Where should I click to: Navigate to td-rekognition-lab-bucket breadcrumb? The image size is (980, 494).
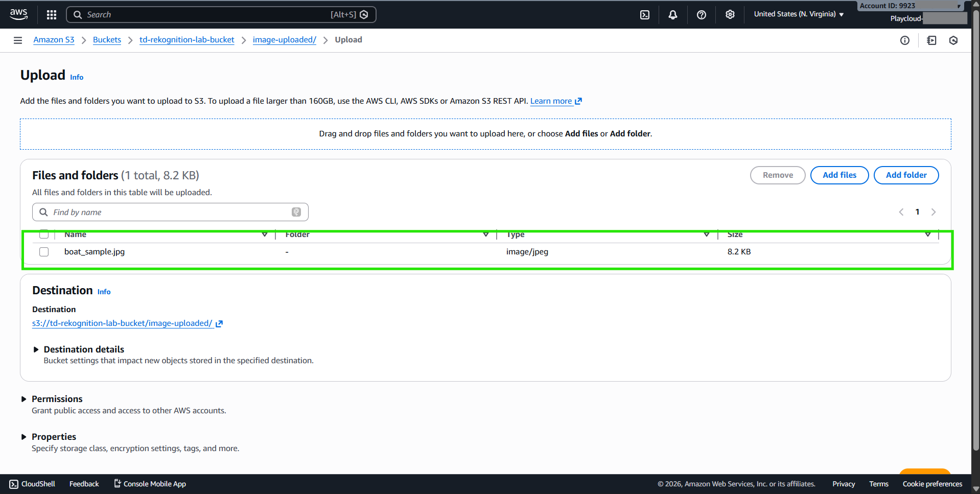(x=186, y=40)
